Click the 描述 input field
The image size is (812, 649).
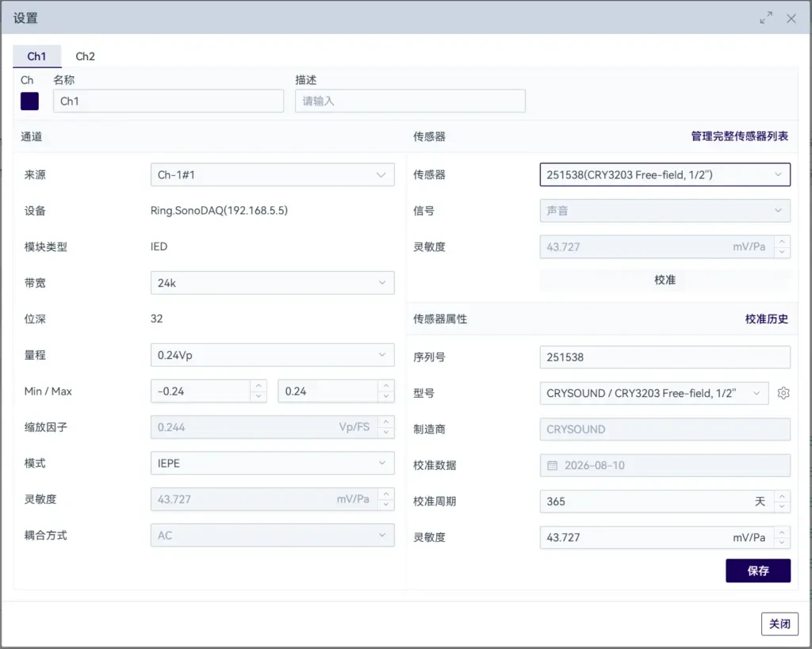[x=410, y=101]
